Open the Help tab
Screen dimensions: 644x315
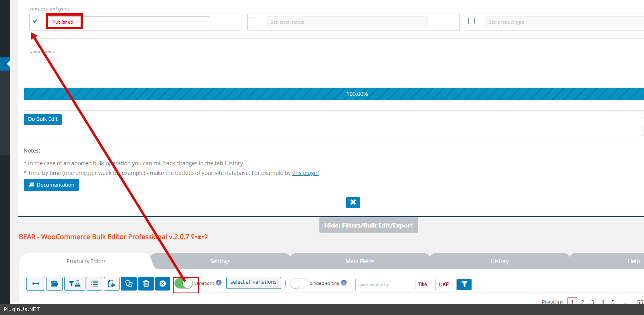(x=634, y=261)
